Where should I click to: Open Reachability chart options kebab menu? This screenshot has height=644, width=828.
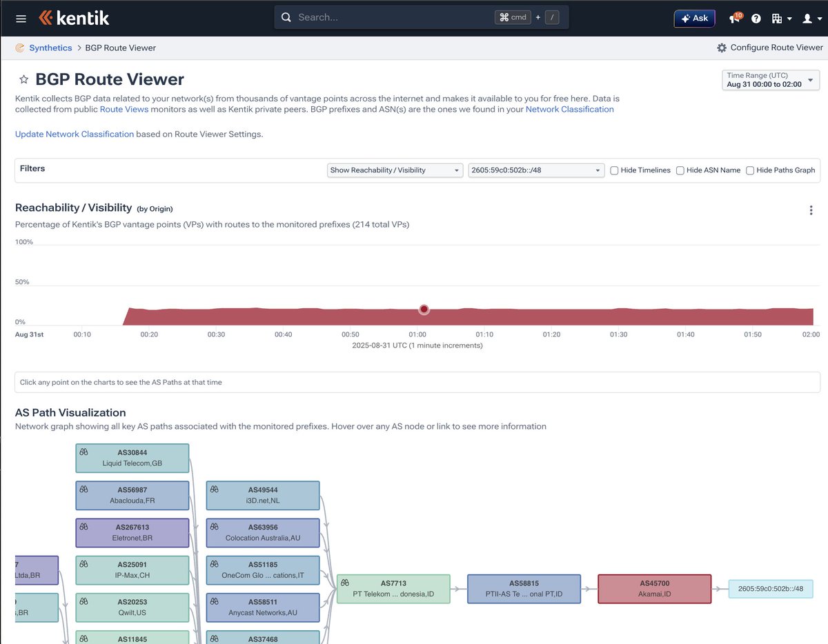(811, 210)
